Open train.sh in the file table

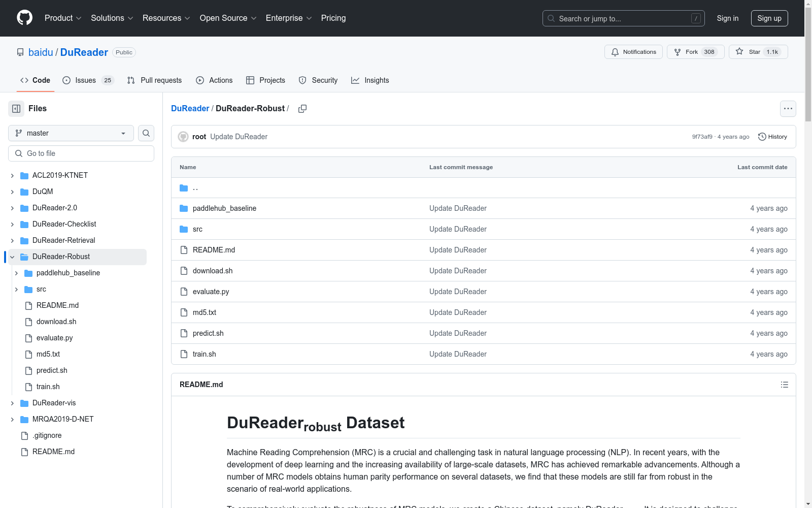pos(204,354)
